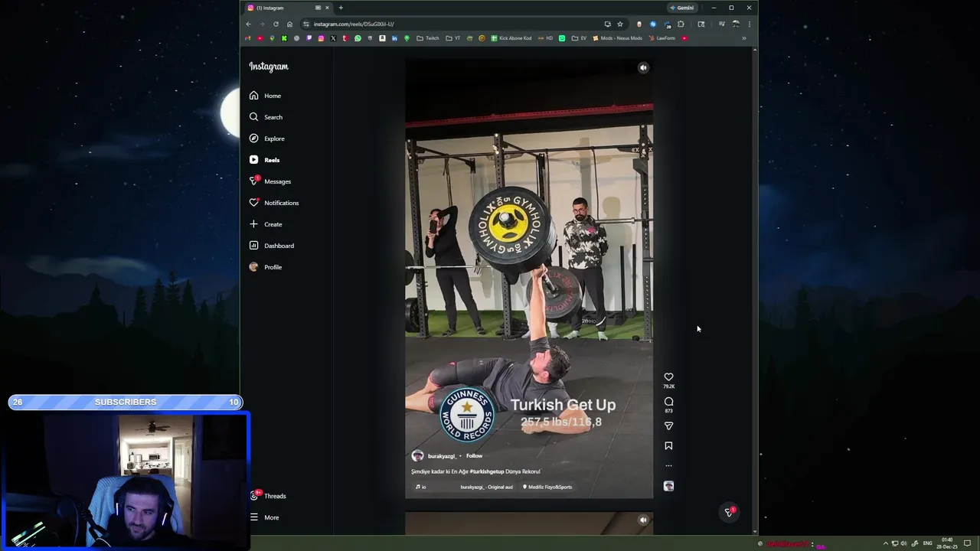Reload the Instagram page
The width and height of the screenshot is (980, 551).
pyautogui.click(x=276, y=24)
